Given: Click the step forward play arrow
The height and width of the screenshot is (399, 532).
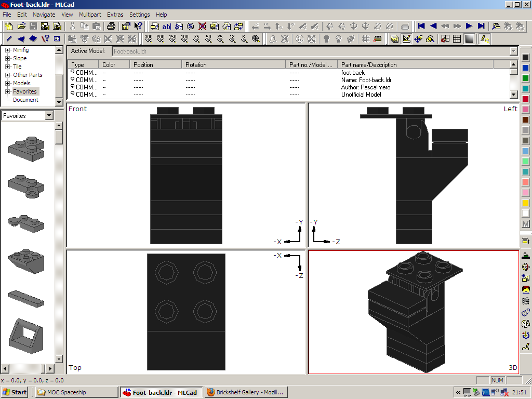Looking at the screenshot, I should pyautogui.click(x=469, y=26).
